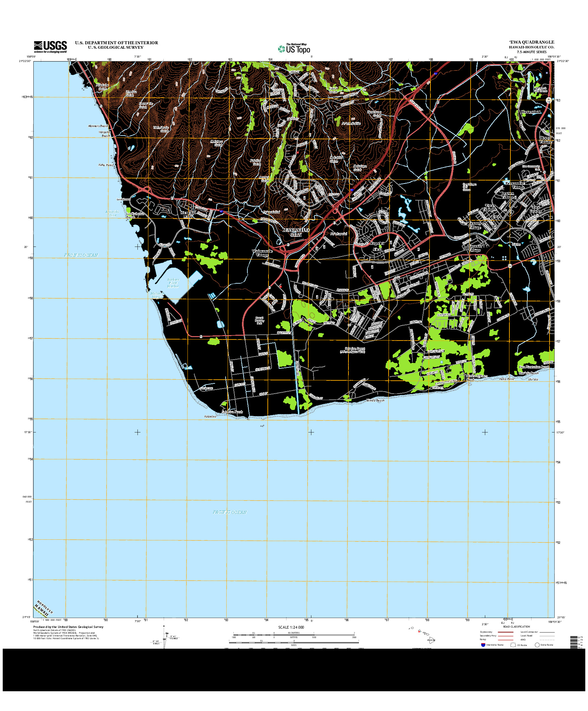This screenshot has width=588, height=711.
Task: Click 'Produced by the United States Geological Survey'
Action: click(x=68, y=627)
